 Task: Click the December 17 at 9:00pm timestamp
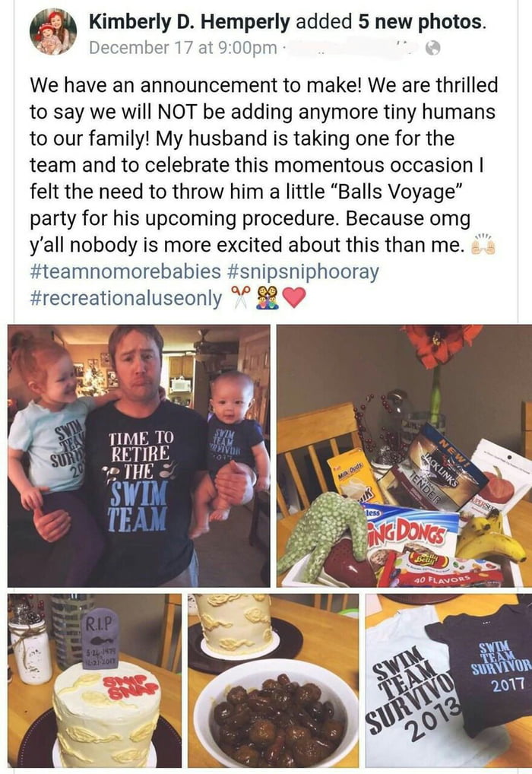(x=182, y=48)
